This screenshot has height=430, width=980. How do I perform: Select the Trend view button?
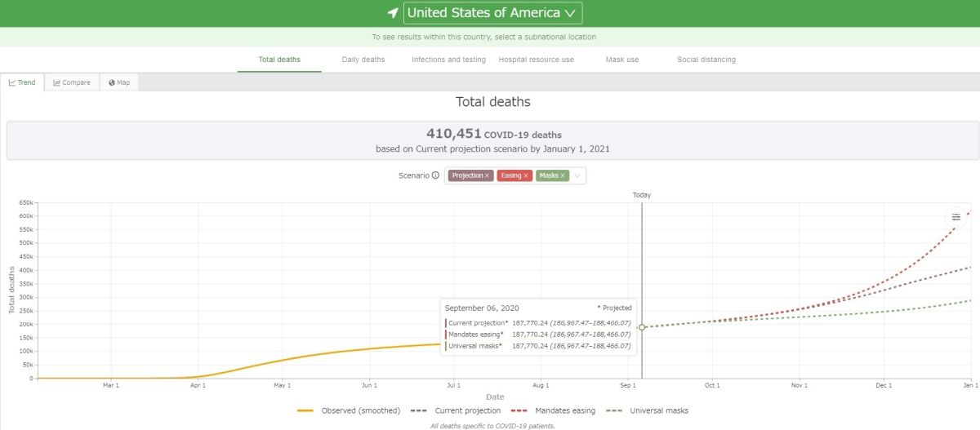(x=22, y=82)
